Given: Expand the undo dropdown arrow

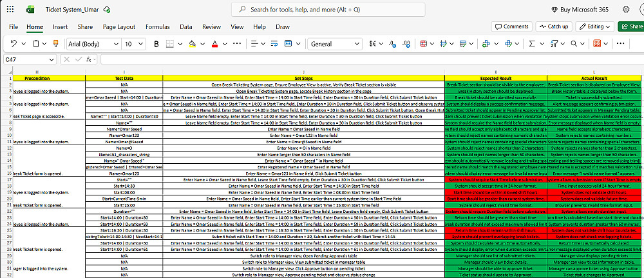Looking at the screenshot, I should coord(24,44).
